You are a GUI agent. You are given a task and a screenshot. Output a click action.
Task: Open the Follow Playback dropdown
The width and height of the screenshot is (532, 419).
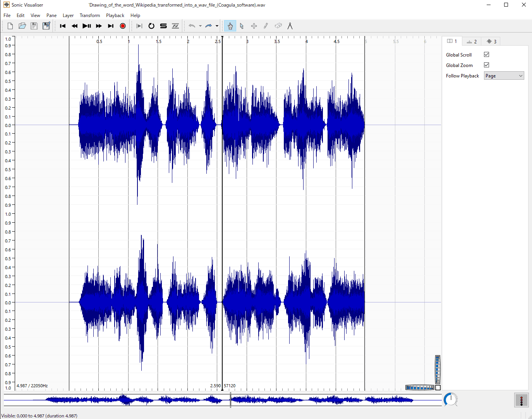[x=504, y=76]
